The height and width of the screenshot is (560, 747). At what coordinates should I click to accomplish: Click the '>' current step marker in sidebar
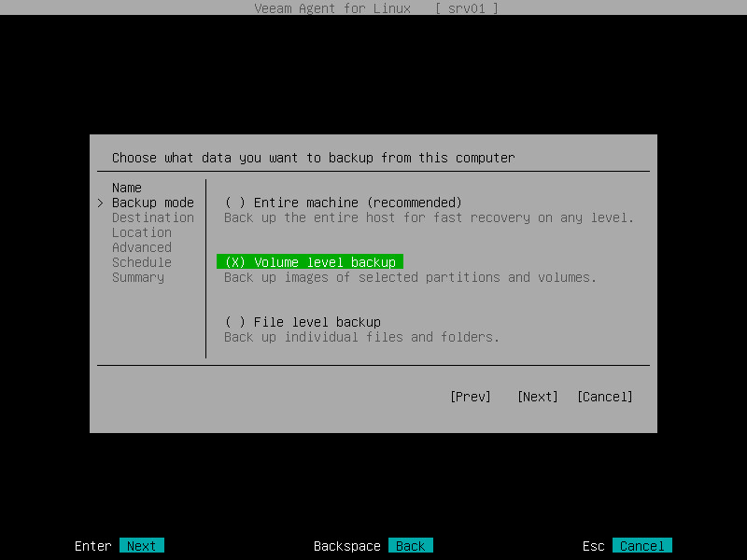pos(100,203)
